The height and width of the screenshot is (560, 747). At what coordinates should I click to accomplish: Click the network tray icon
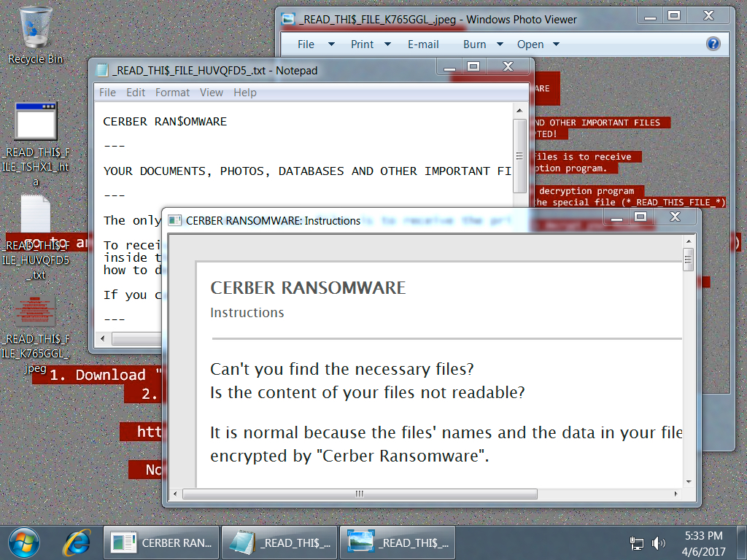coord(636,543)
